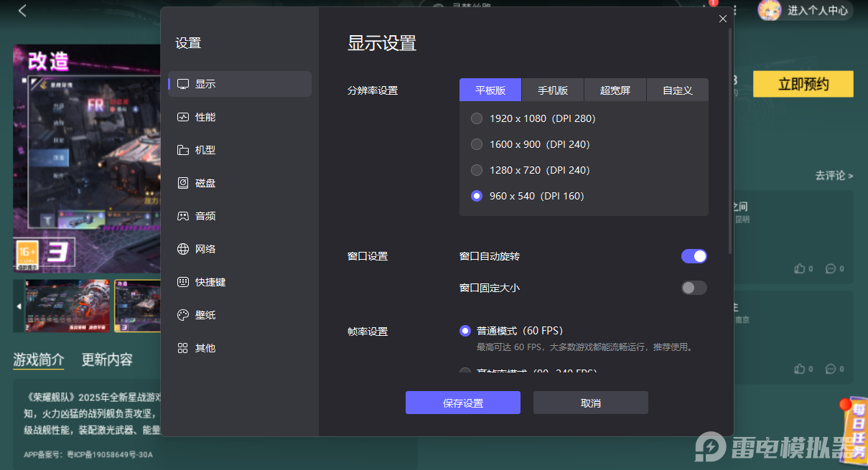Open the 网络 network settings section
The height and width of the screenshot is (470, 868).
(240, 249)
